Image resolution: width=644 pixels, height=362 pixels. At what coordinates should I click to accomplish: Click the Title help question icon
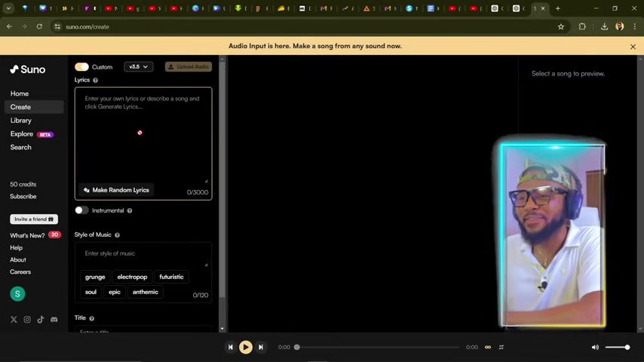point(91,318)
